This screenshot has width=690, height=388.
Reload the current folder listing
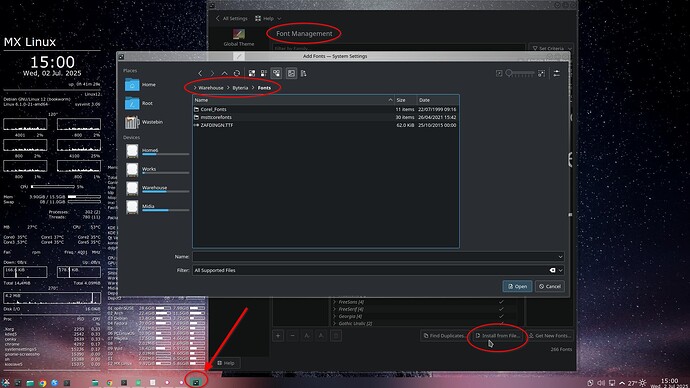pyautogui.click(x=237, y=73)
